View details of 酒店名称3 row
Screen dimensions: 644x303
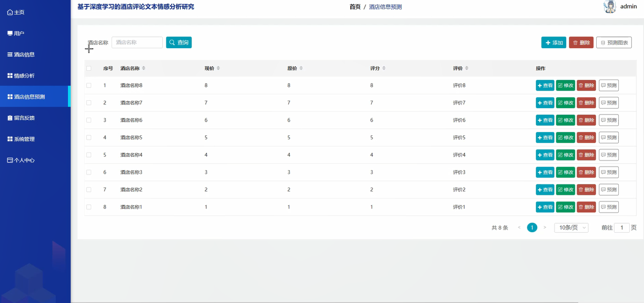click(545, 172)
